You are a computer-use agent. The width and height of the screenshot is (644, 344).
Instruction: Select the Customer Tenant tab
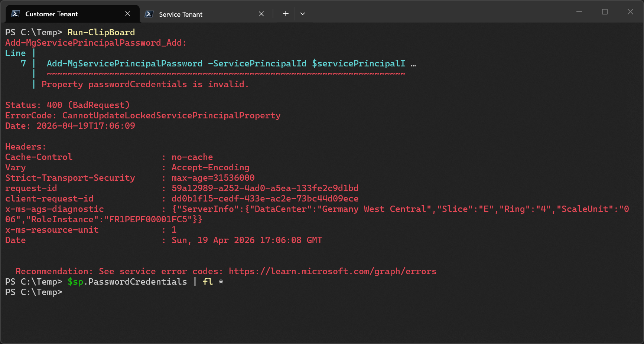pos(51,14)
